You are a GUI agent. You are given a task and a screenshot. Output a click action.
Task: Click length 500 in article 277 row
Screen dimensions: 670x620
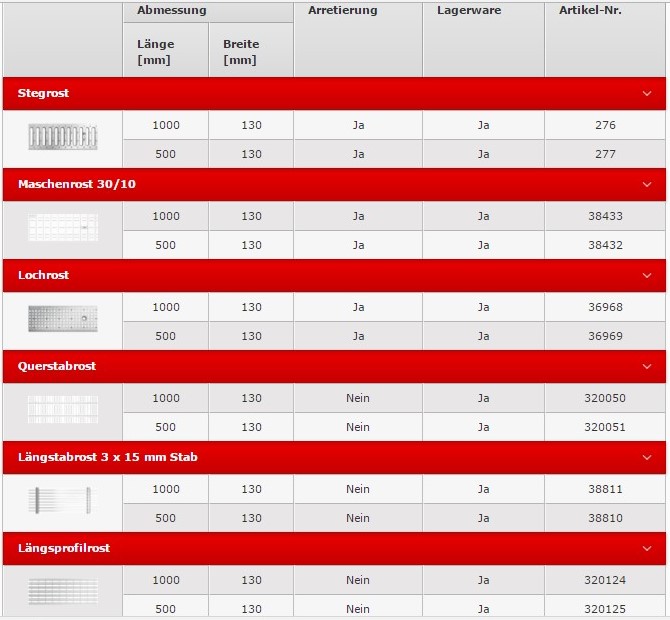[x=165, y=154]
